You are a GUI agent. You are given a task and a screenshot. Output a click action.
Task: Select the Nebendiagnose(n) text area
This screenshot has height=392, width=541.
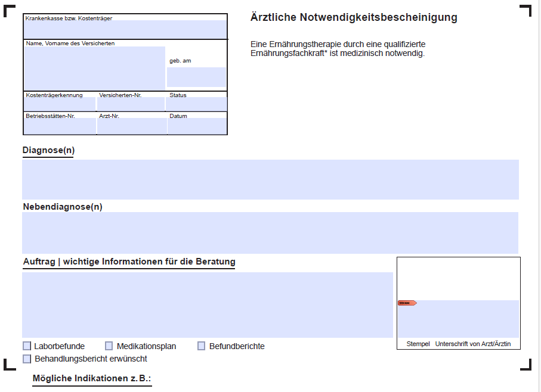270,232
